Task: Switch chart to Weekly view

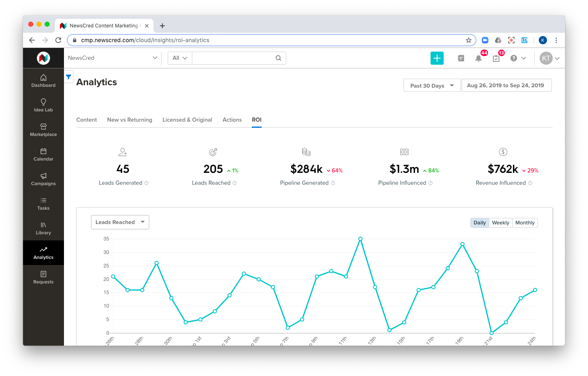Action: pyautogui.click(x=501, y=223)
